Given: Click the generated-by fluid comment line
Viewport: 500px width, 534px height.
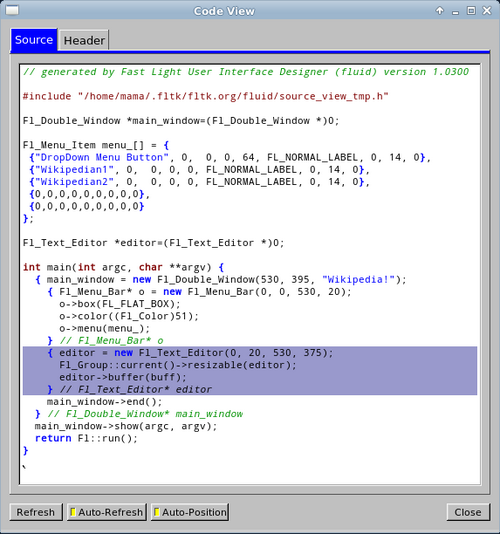Looking at the screenshot, I should coord(246,72).
